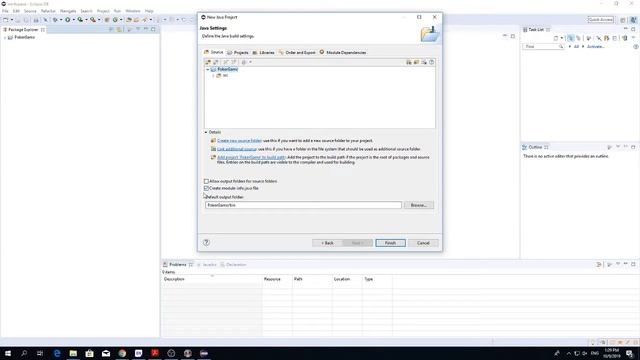Switch to the Libraries tab
The width and height of the screenshot is (640, 360).
[264, 52]
